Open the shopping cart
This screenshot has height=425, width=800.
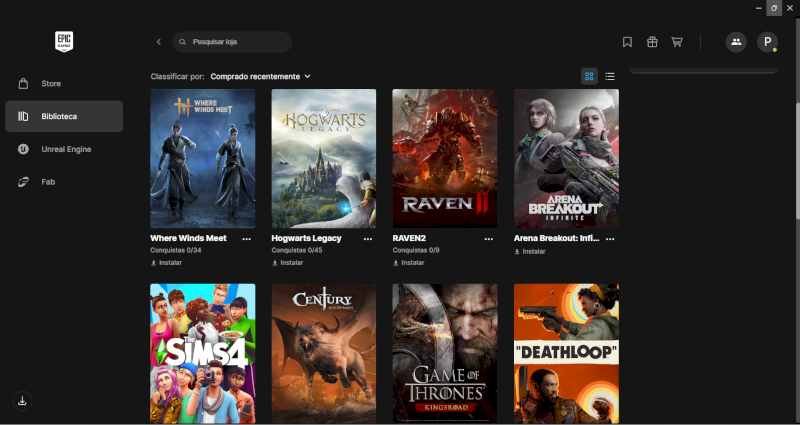[677, 42]
